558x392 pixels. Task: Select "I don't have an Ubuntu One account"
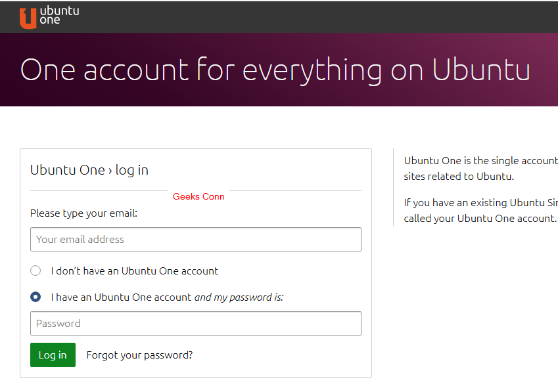click(x=35, y=271)
